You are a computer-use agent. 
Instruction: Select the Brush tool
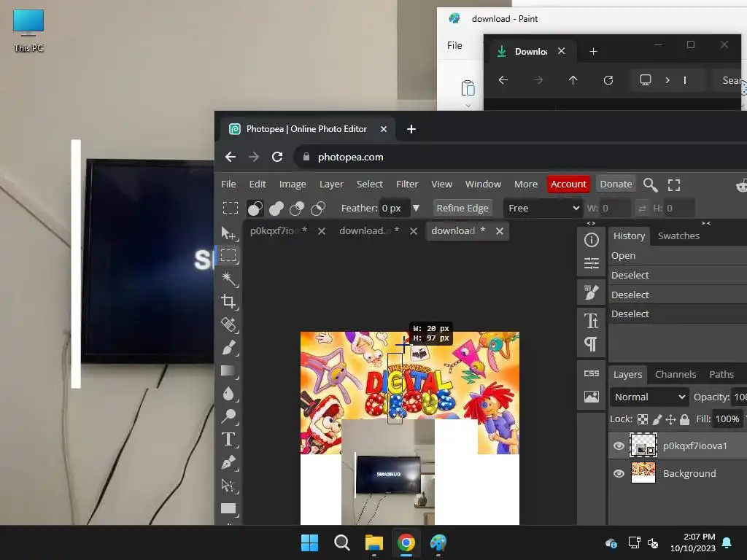point(228,347)
